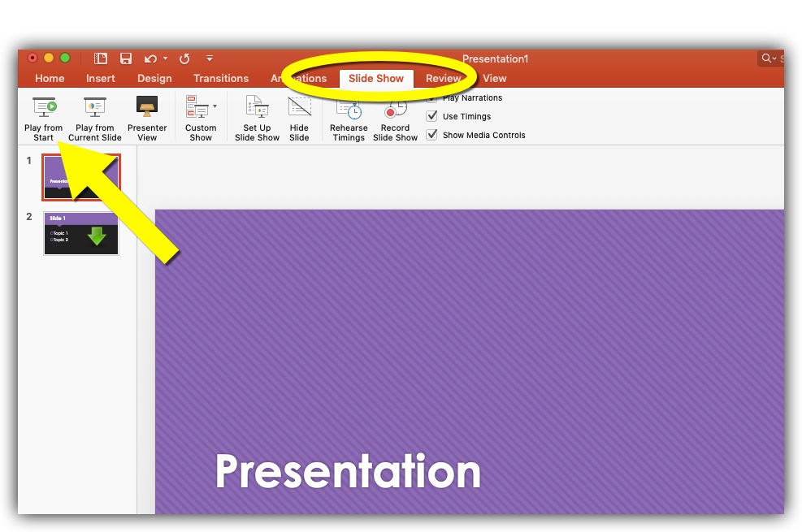802x532 pixels.
Task: Start Play from Current Slide
Action: coord(95,107)
